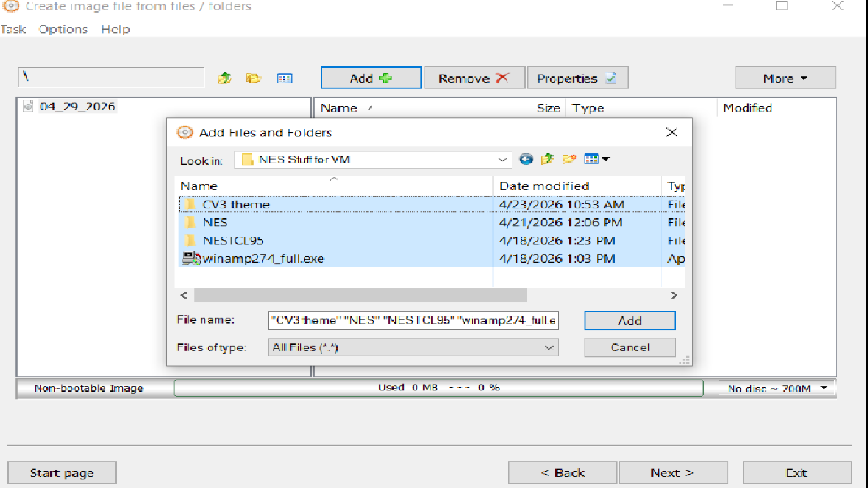The image size is (868, 488).
Task: Click the path input field showing backslash
Action: (x=111, y=77)
